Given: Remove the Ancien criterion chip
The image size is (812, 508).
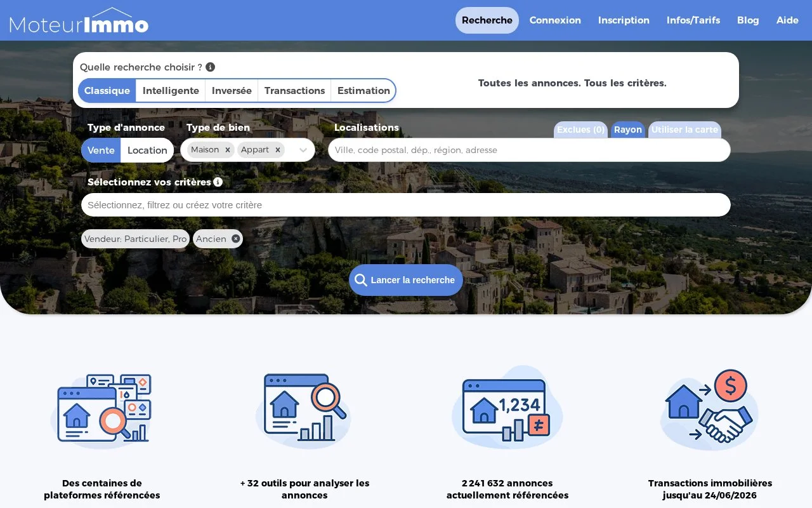Looking at the screenshot, I should (x=235, y=239).
